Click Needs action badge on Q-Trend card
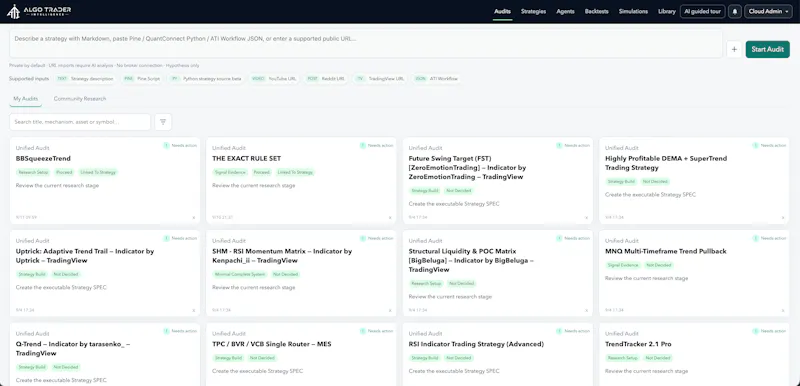Screen dimensions: 800x386 point(180,331)
